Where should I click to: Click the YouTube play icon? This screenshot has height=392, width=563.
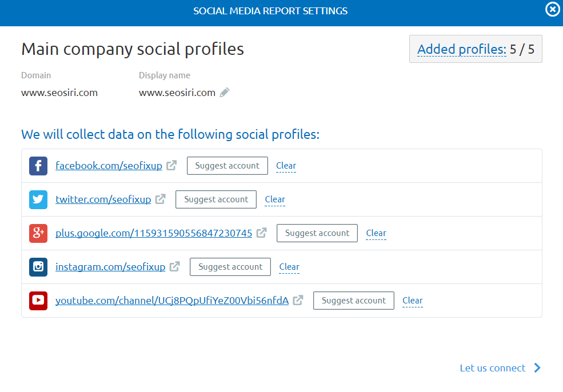(38, 300)
